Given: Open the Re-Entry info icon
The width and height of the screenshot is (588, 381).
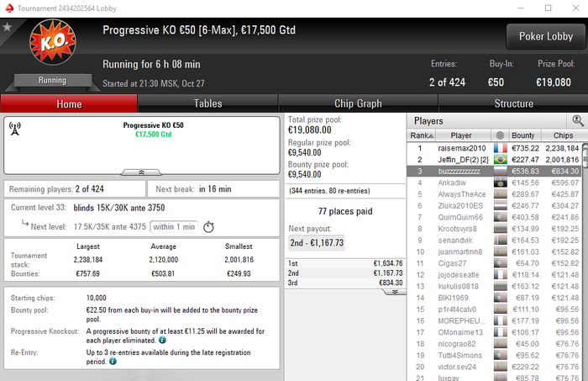Looking at the screenshot, I should tap(113, 361).
